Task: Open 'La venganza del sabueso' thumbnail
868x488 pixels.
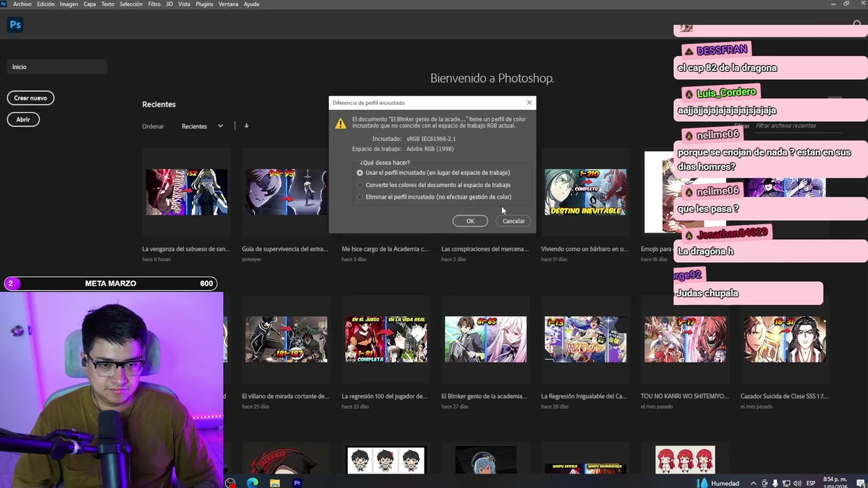Action: pos(186,192)
